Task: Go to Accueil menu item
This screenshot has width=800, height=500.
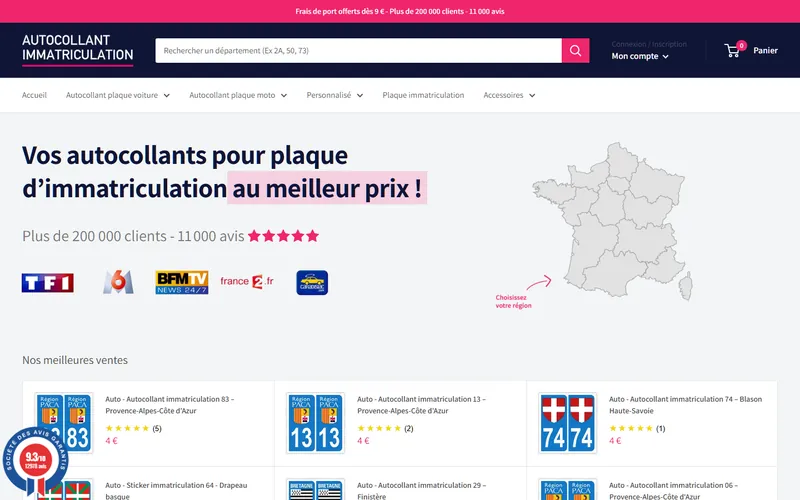Action: (34, 95)
